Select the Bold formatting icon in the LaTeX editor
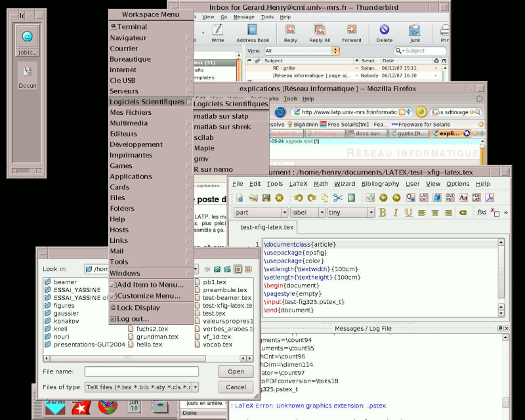The width and height of the screenshot is (525, 420). (x=381, y=212)
